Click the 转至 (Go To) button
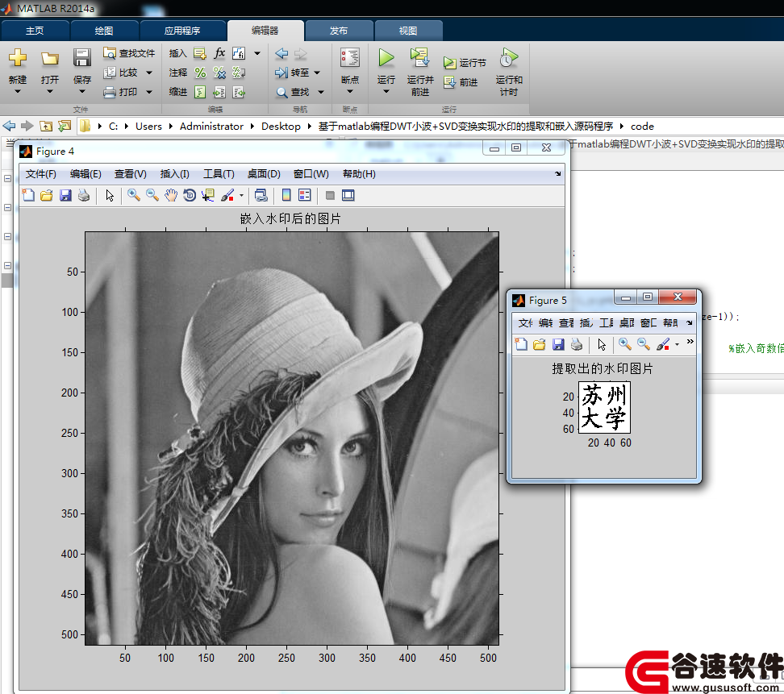 click(x=292, y=73)
